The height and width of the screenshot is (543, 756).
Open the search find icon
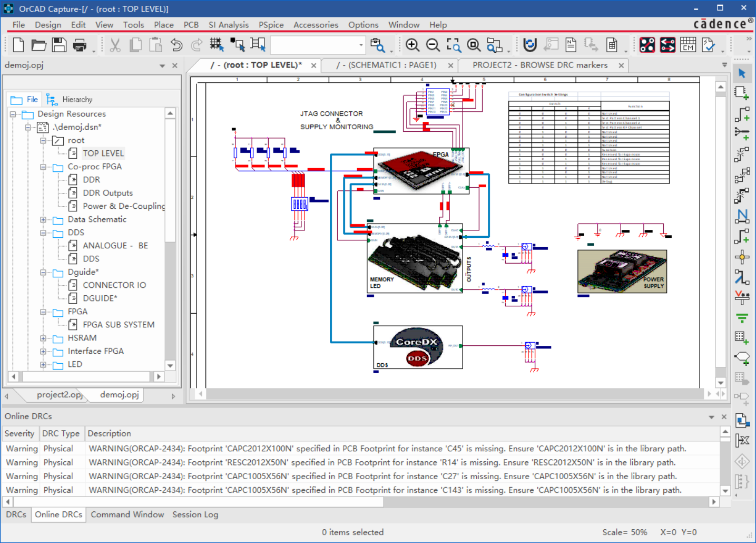377,45
